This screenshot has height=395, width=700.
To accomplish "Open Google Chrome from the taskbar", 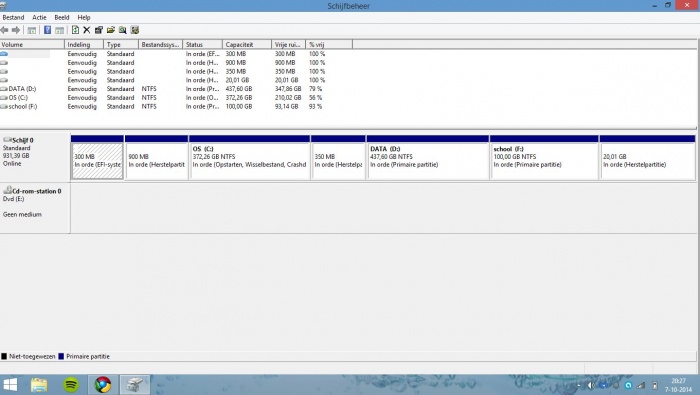I will pos(103,384).
